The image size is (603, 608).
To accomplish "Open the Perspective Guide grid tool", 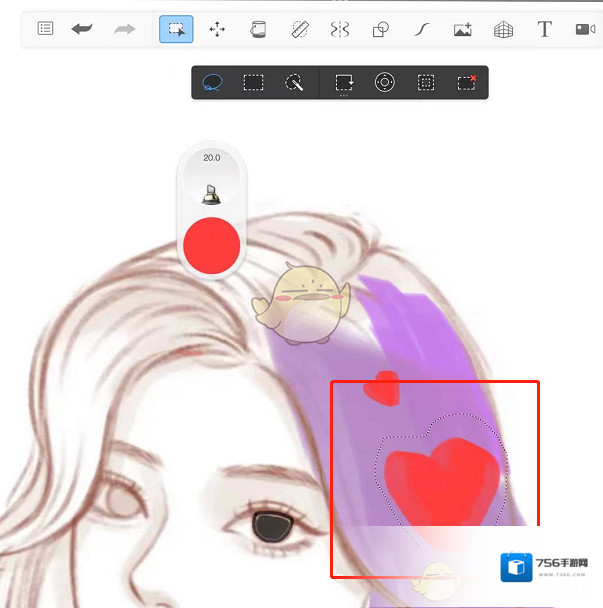I will coord(503,29).
